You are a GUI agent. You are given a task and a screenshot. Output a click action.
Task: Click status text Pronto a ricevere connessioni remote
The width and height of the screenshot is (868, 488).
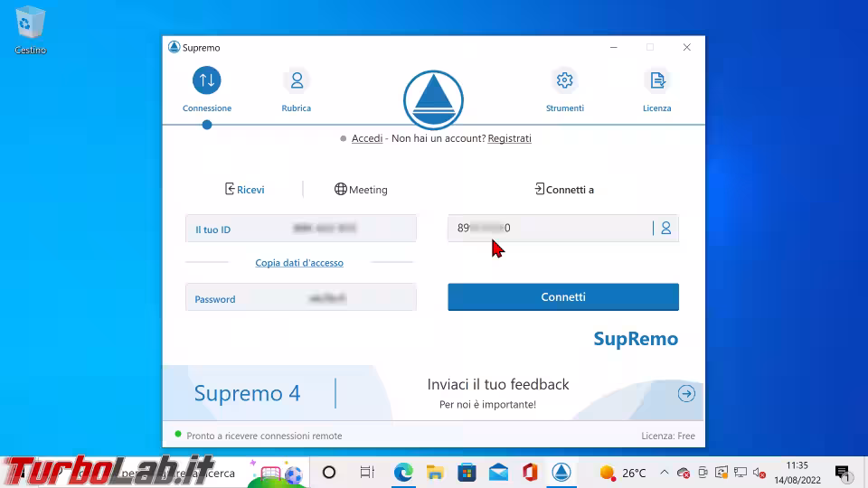[264, 436]
